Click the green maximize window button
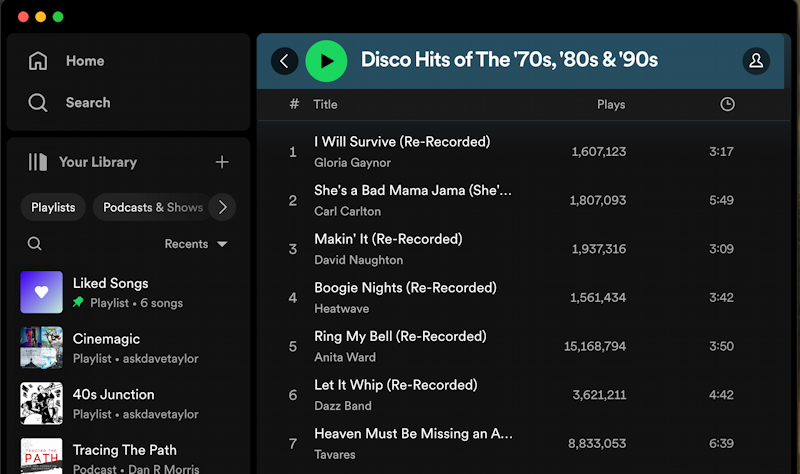Image resolution: width=800 pixels, height=474 pixels. click(58, 17)
